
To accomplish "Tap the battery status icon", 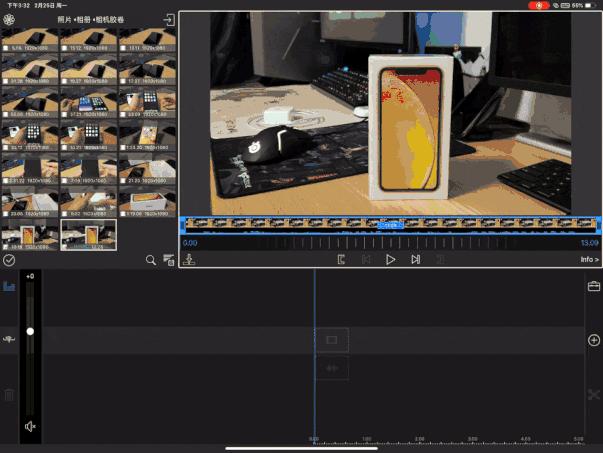I will click(x=589, y=5).
